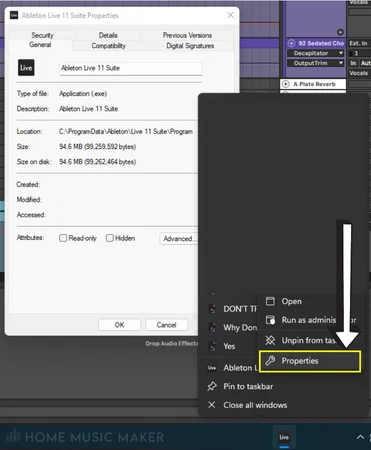This screenshot has height=450, width=371.
Task: Open the recent file Why Don…
Action: coord(240,328)
